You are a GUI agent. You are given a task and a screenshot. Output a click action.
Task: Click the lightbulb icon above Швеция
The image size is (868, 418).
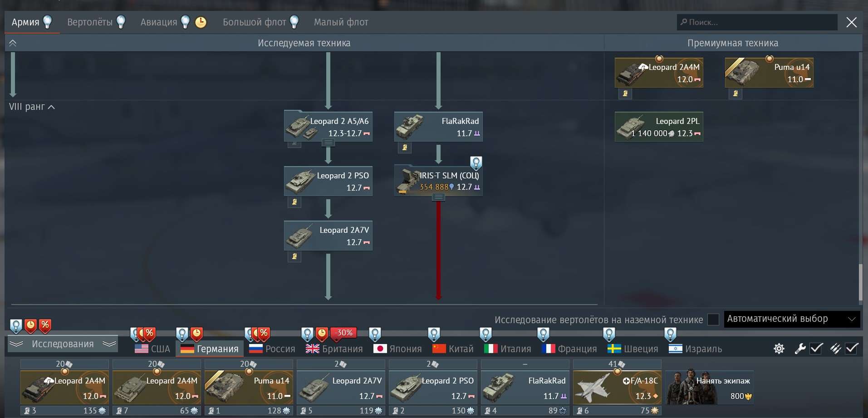click(609, 334)
